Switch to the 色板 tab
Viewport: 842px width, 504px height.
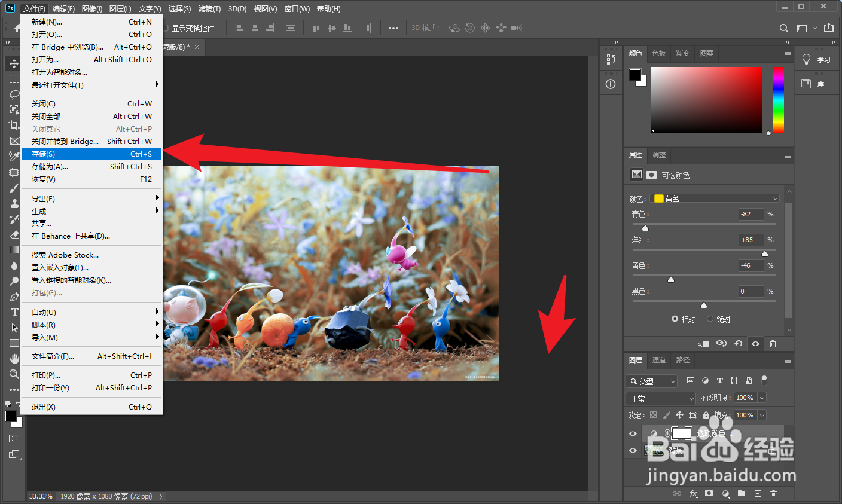coord(659,53)
